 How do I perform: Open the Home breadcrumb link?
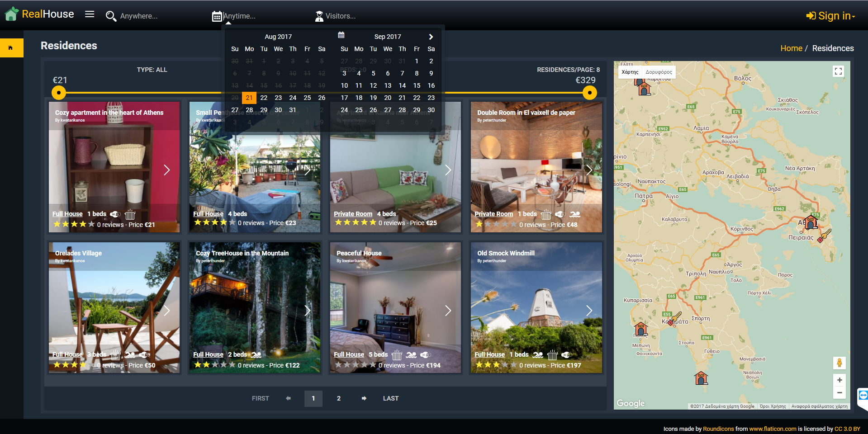pos(791,48)
